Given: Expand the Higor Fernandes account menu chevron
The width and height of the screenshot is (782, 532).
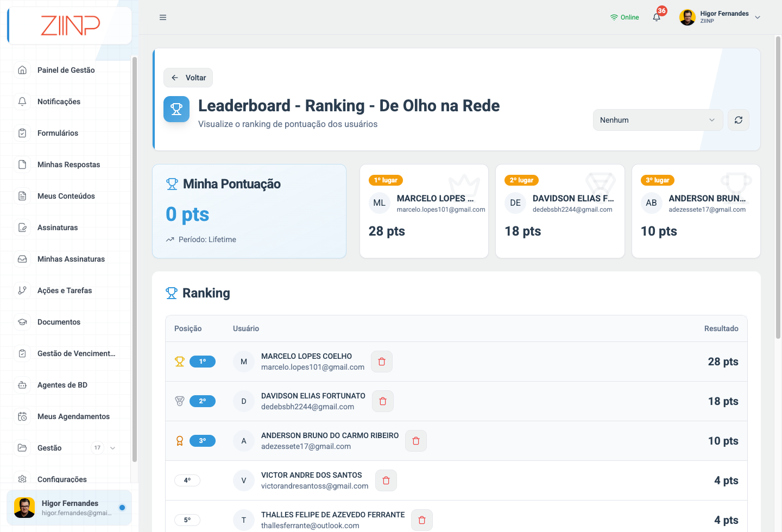Looking at the screenshot, I should click(758, 17).
